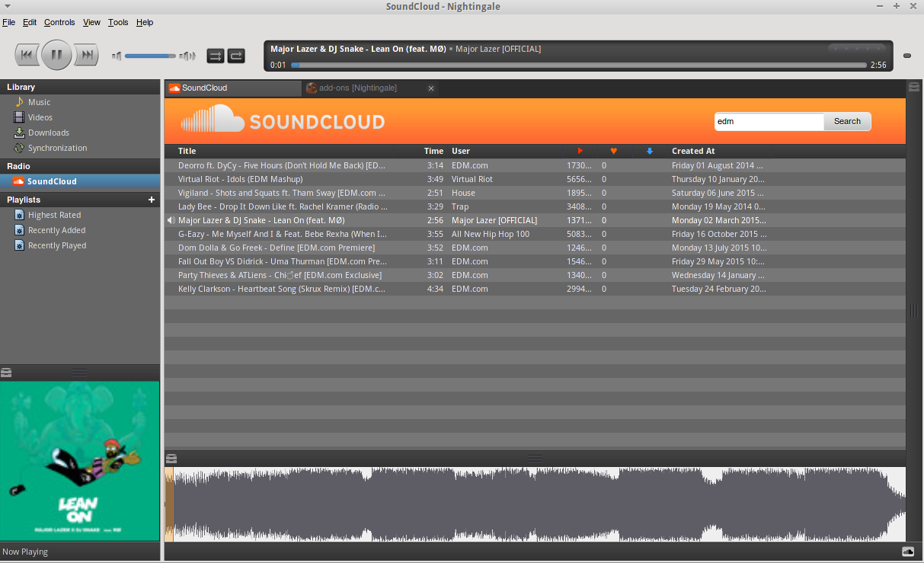
Task: Select track 'Party Thieves & ATLiens'
Action: (x=535, y=275)
